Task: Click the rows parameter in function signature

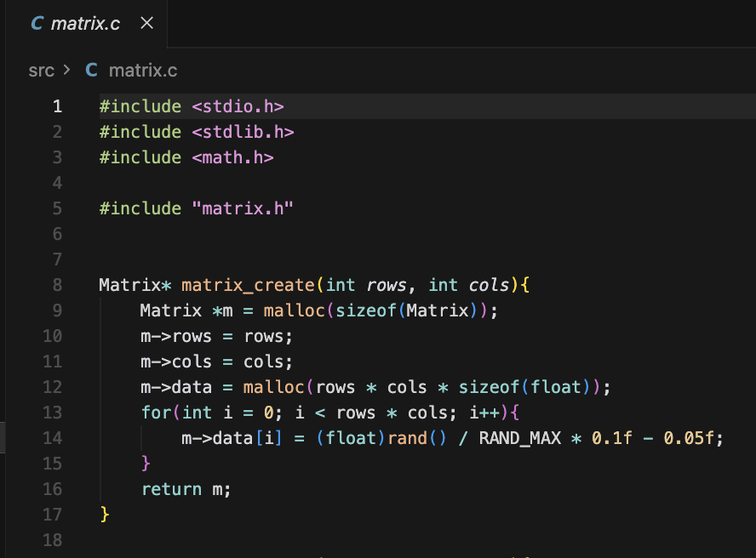Action: 387,285
